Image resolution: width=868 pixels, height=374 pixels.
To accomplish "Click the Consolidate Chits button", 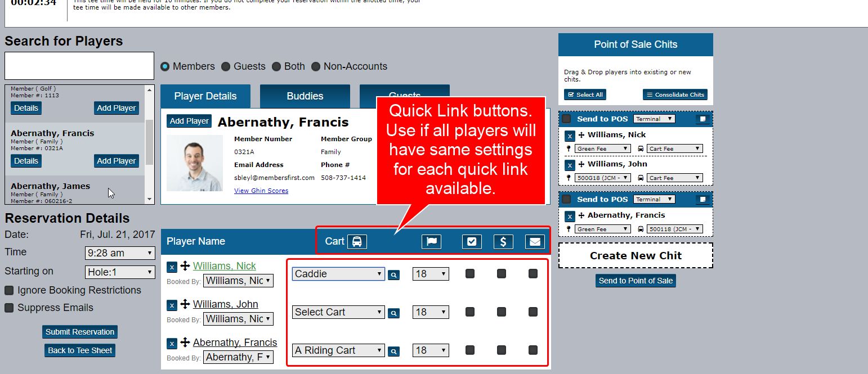I will 675,94.
